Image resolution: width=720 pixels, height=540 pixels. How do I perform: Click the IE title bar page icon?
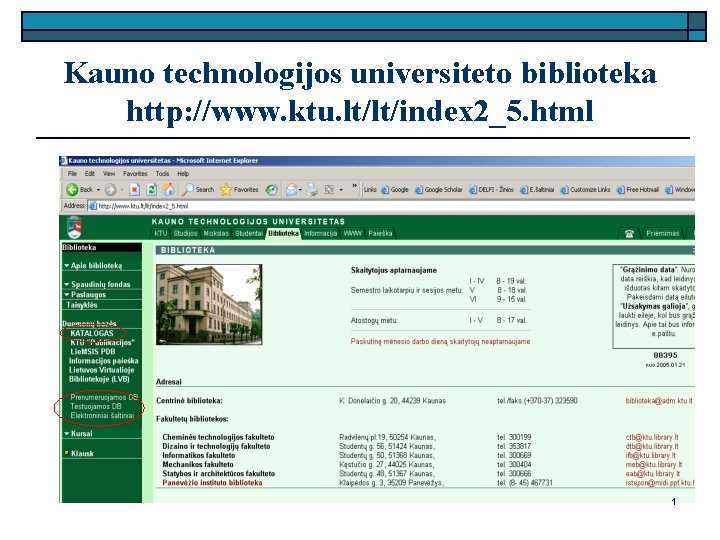click(x=64, y=161)
